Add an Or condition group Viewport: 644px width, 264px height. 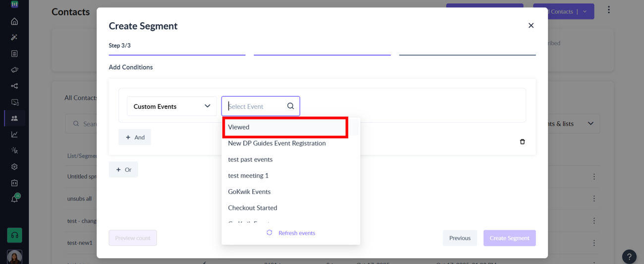click(123, 170)
